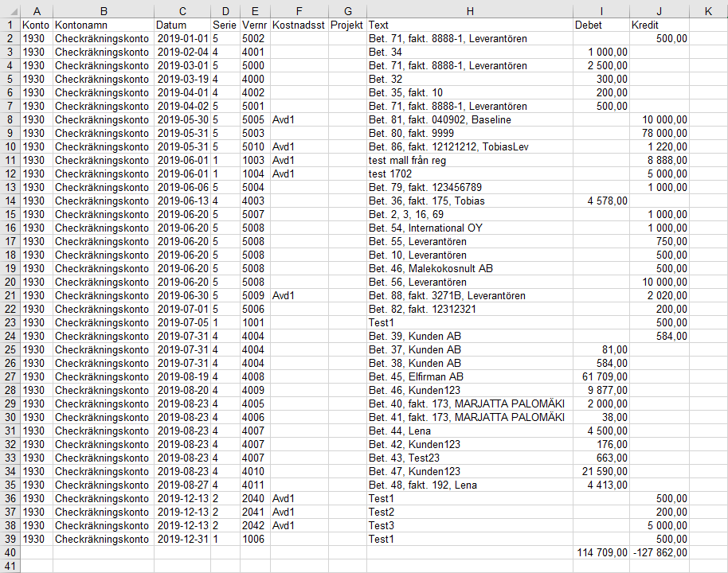728x573 pixels.
Task: Click cell 'Bet. 56, Leverantören'
Action: (470, 282)
